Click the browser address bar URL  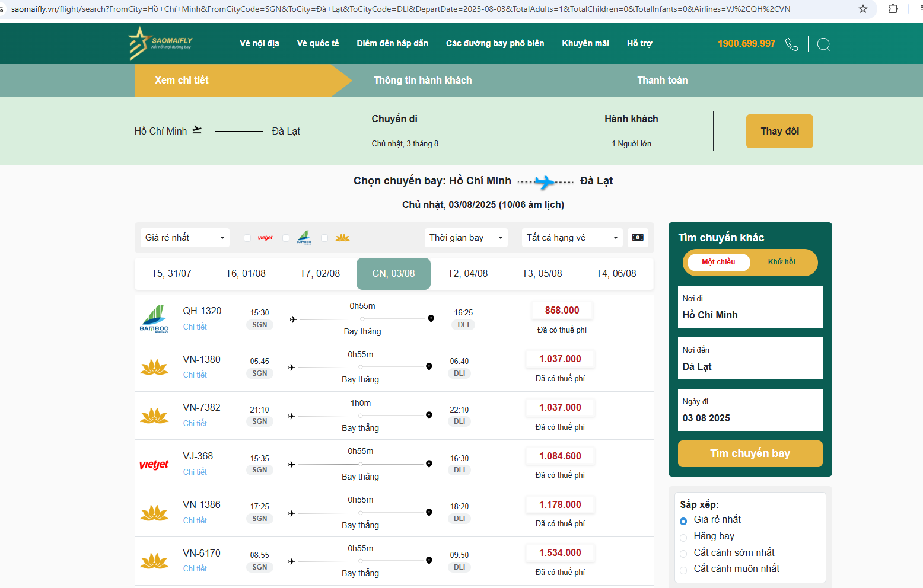tap(400, 9)
